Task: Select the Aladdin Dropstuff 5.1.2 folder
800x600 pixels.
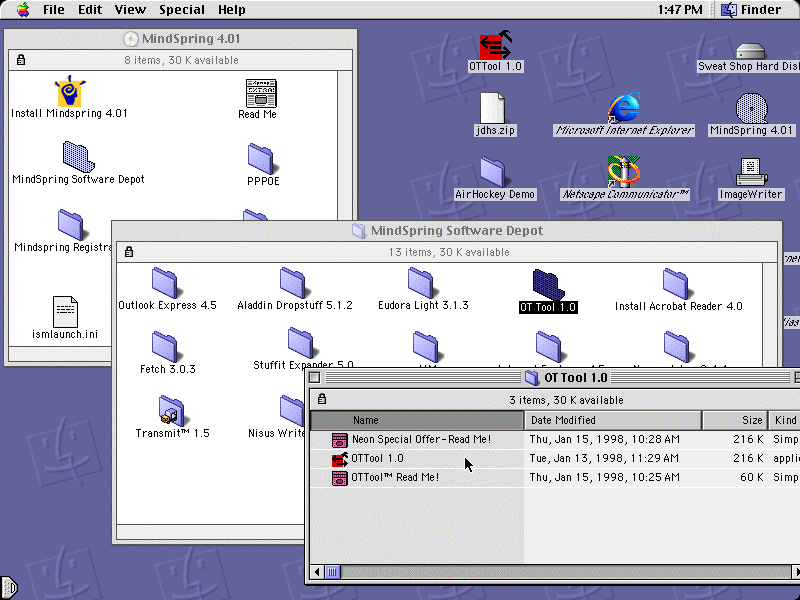Action: click(x=293, y=283)
